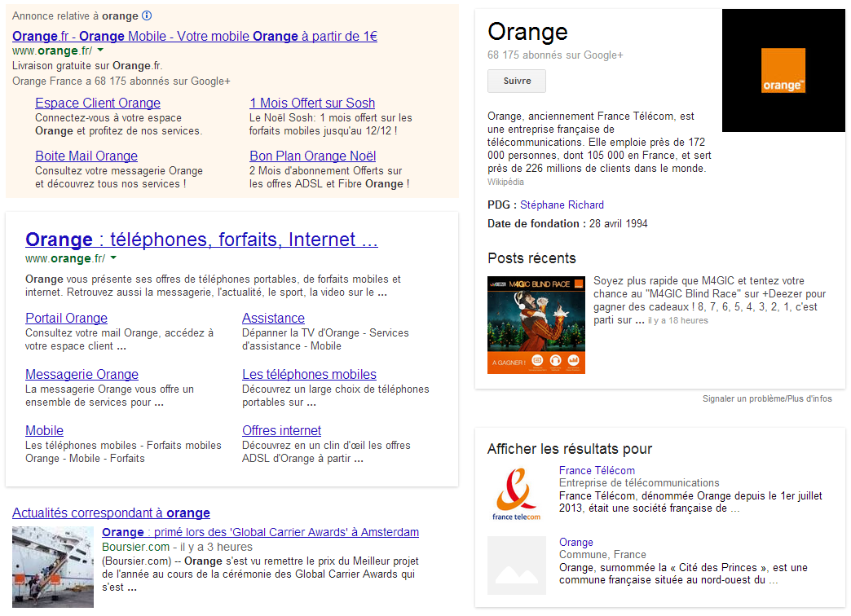Click the Orange knowledge panel title
851x616 pixels.
pos(527,32)
